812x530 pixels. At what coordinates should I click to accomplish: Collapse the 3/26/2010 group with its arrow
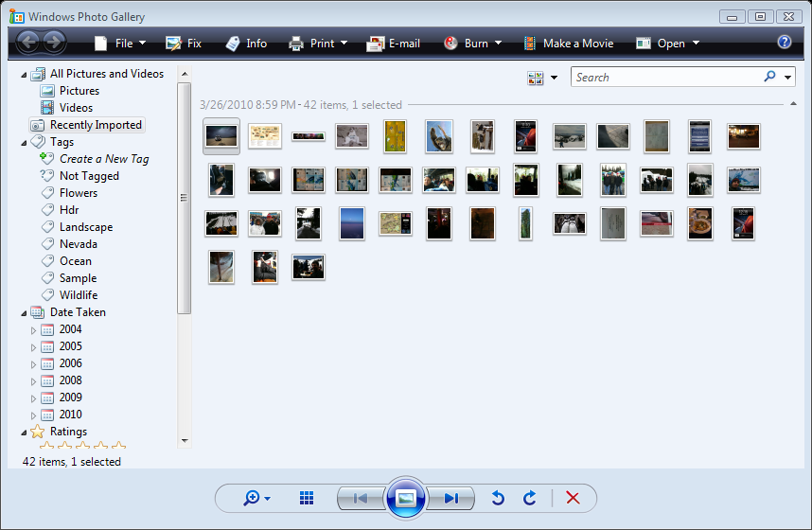[793, 104]
